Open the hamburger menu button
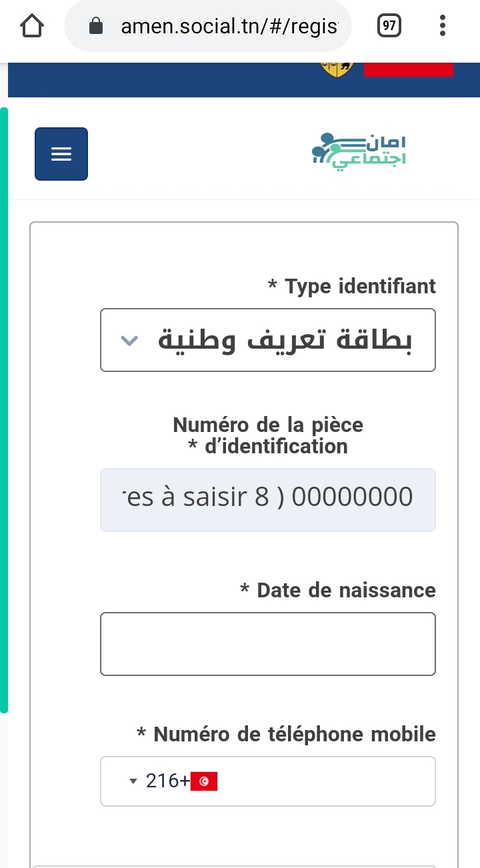This screenshot has height=868, width=480. coord(61,154)
